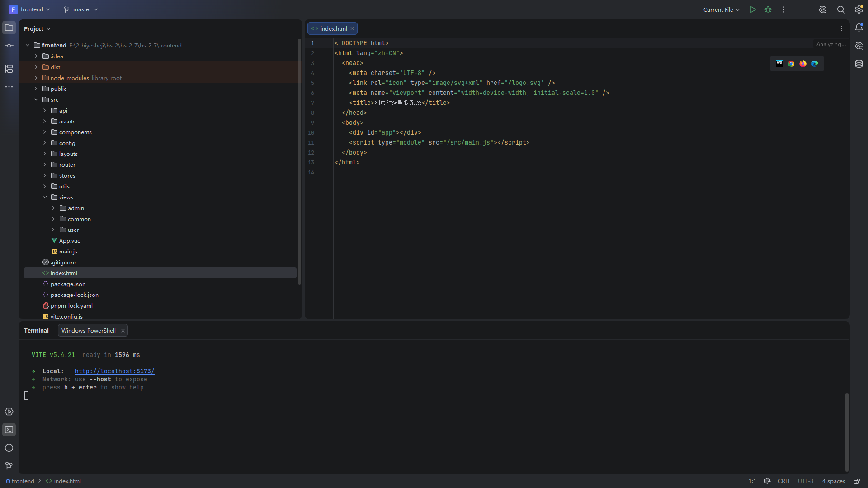Place cursor at terminal prompt

pyautogui.click(x=26, y=396)
